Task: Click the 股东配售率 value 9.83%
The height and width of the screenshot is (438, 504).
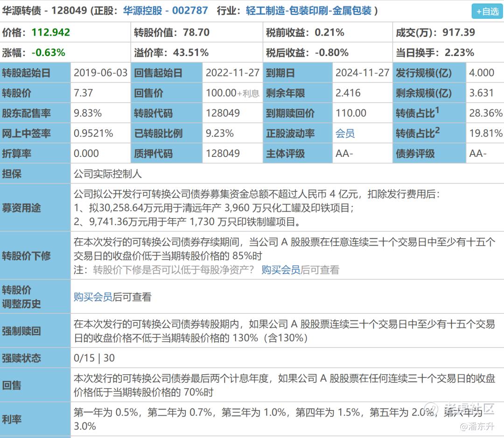Action: [x=88, y=113]
